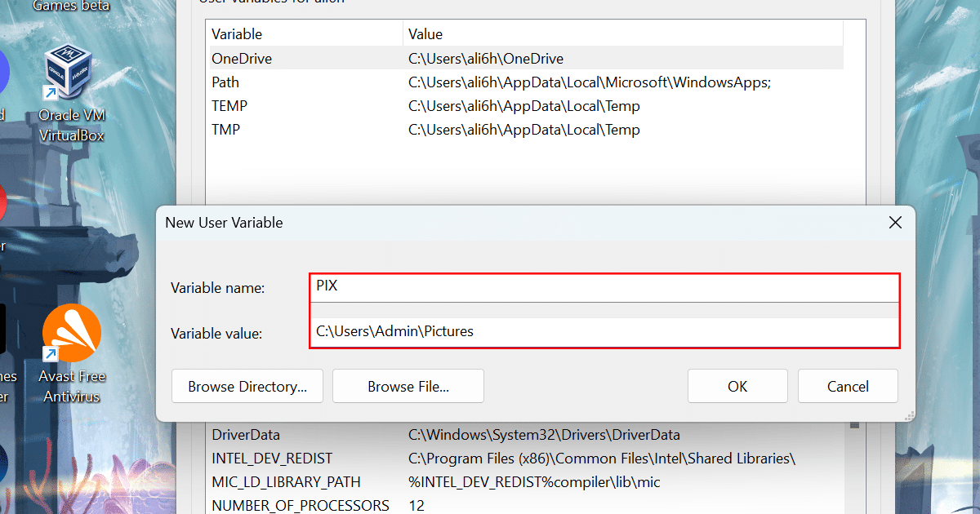The image size is (980, 514).
Task: Select the MIC_LD_LIBRARY_PATH system variable
Action: click(x=286, y=482)
